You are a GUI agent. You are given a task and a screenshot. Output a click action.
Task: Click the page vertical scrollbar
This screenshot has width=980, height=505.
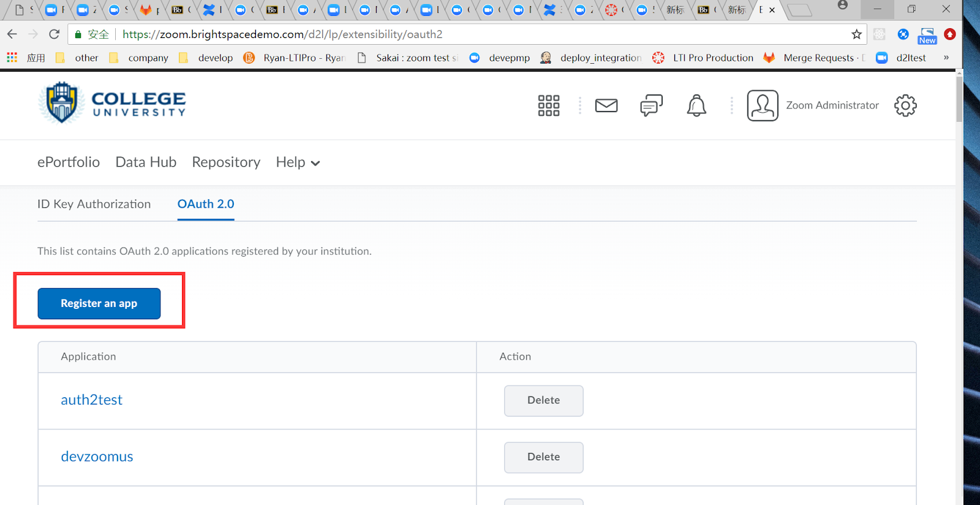(959, 98)
